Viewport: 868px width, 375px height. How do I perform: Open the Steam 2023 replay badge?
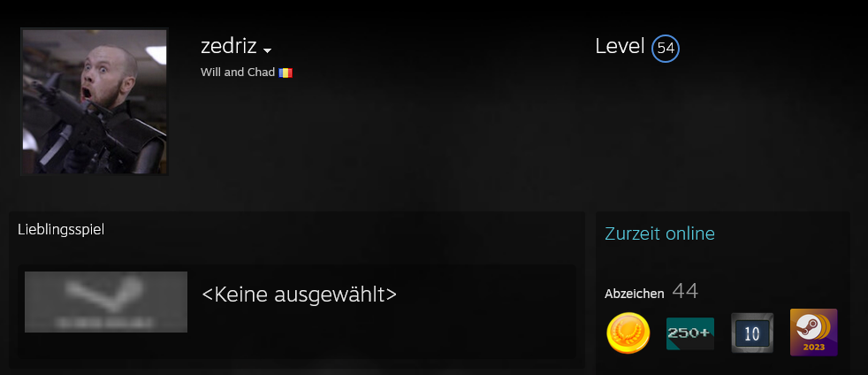pos(813,333)
